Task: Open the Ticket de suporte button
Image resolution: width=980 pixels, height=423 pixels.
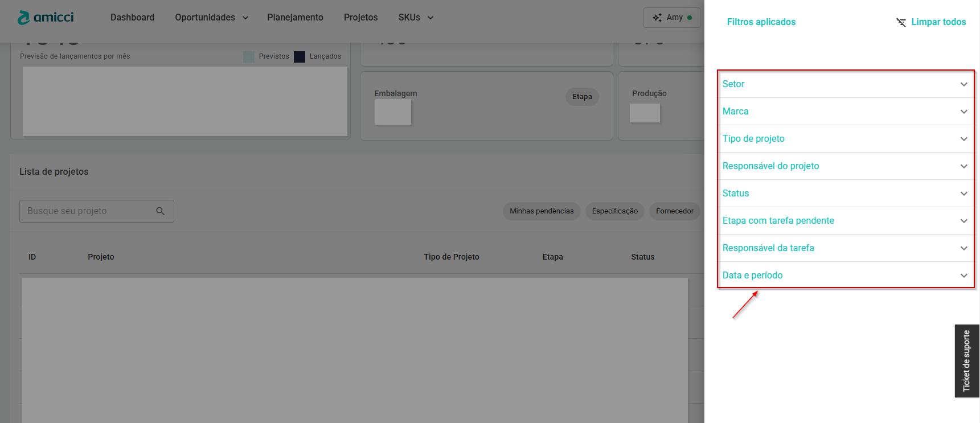Action: pos(966,361)
